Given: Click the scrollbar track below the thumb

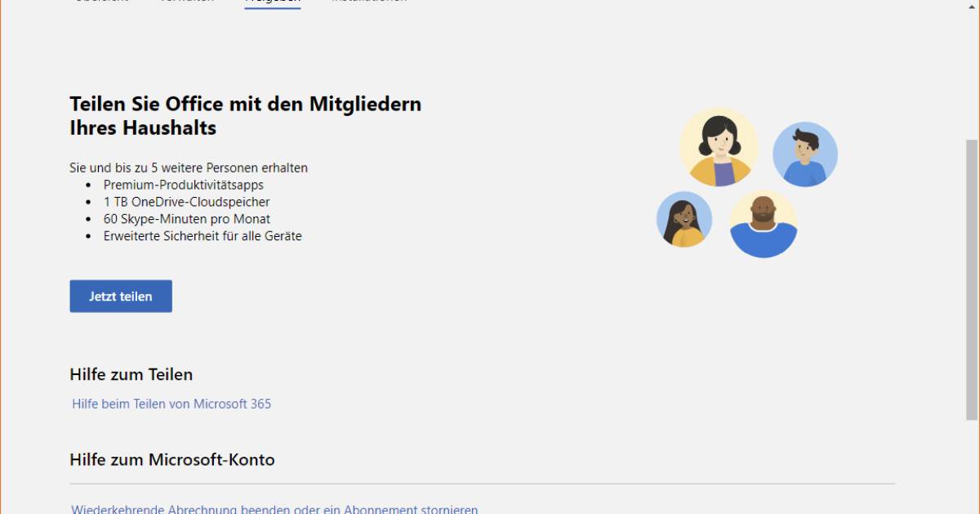Looking at the screenshot, I should coord(971,466).
